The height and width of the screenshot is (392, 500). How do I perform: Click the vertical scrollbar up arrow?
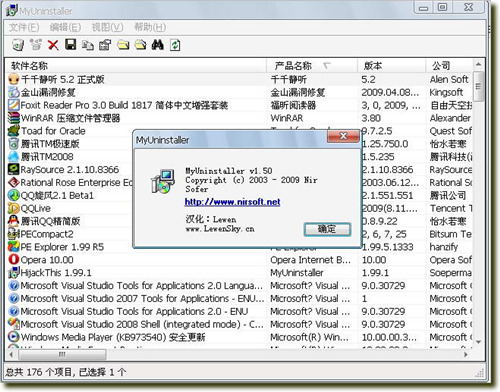pyautogui.click(x=478, y=64)
